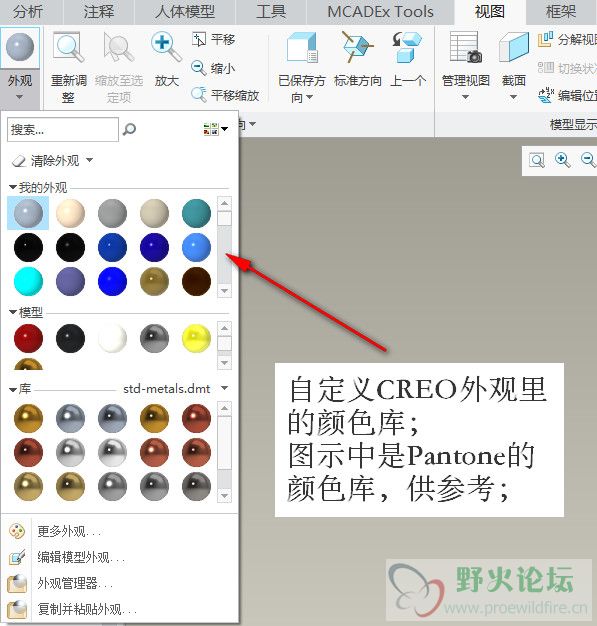Click the 标准方向 standard orientation icon
This screenshot has height=626, width=597.
[x=357, y=48]
